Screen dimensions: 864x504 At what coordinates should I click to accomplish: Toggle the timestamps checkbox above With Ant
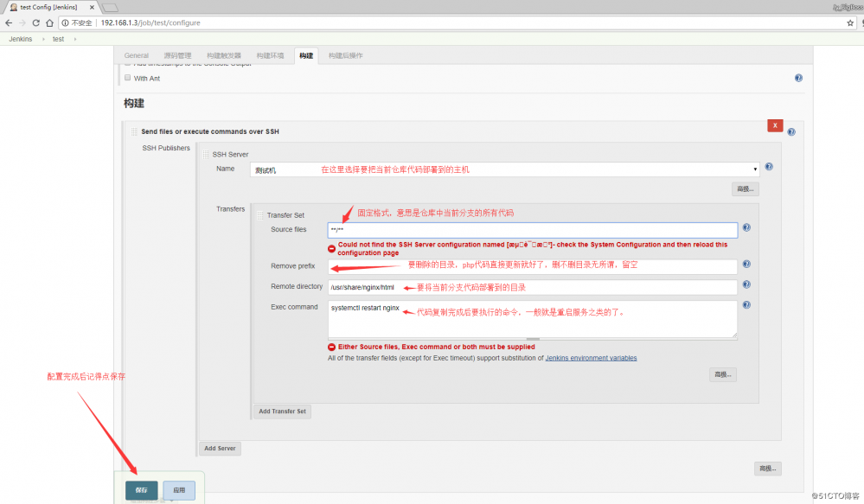click(x=127, y=66)
